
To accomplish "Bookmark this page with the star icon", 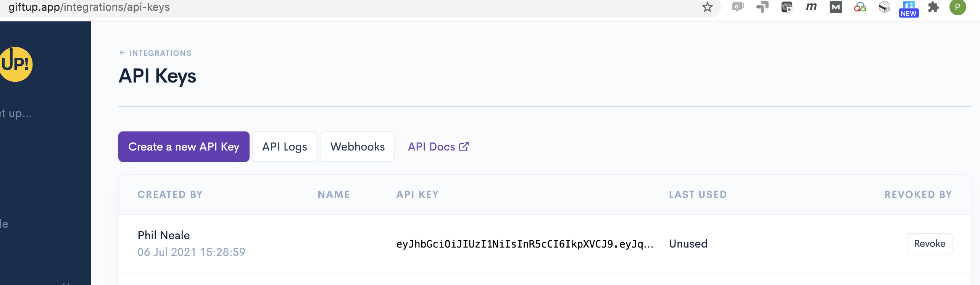I will click(708, 7).
